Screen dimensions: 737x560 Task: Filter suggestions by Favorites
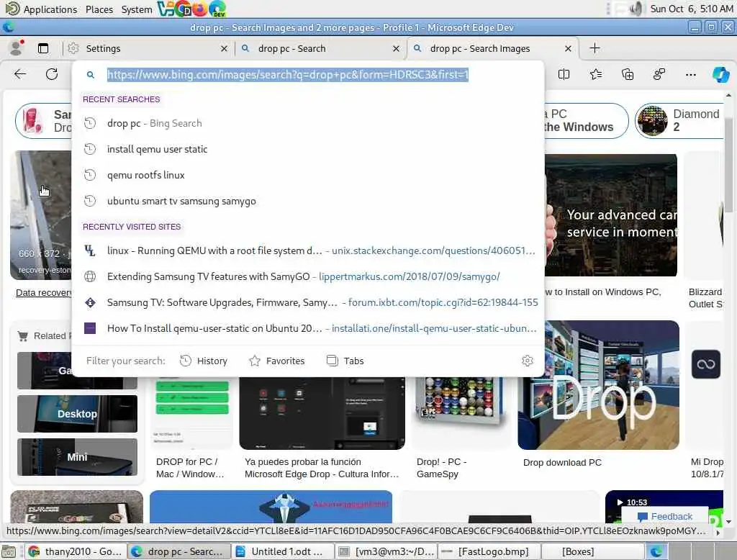tap(277, 361)
